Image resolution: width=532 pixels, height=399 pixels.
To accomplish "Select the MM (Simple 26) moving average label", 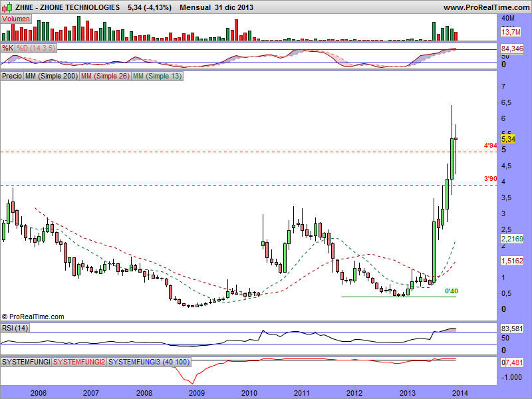I will coord(104,76).
